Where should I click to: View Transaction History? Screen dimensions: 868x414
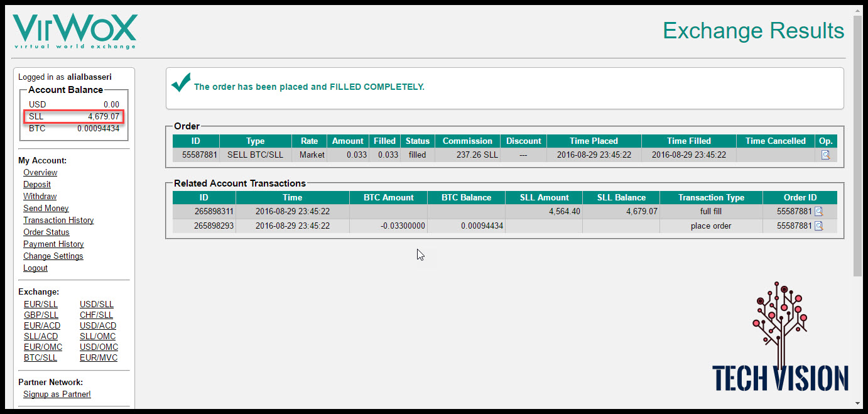(58, 220)
